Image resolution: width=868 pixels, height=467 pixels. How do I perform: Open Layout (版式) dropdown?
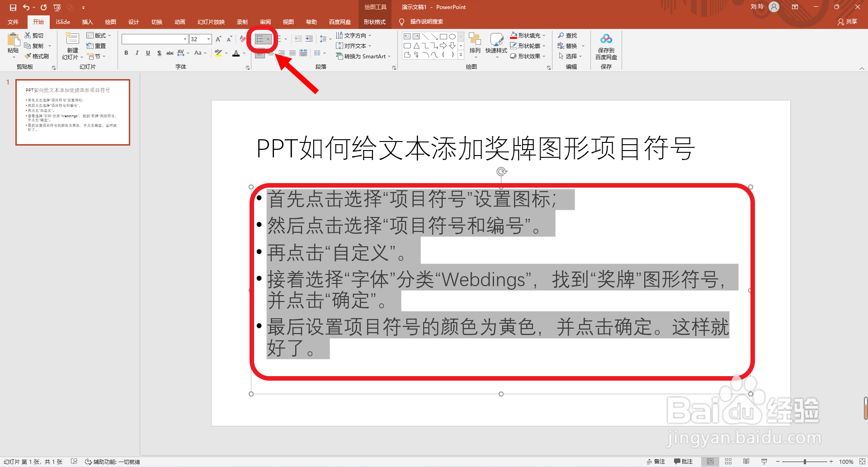[x=99, y=35]
